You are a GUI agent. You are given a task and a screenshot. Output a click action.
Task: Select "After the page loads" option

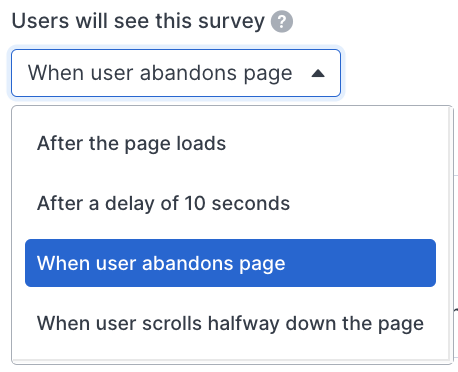230,143
